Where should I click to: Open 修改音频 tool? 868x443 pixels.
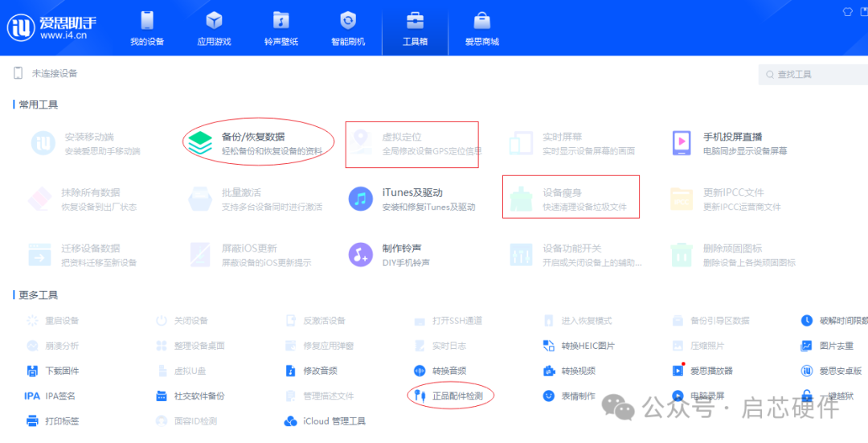312,371
